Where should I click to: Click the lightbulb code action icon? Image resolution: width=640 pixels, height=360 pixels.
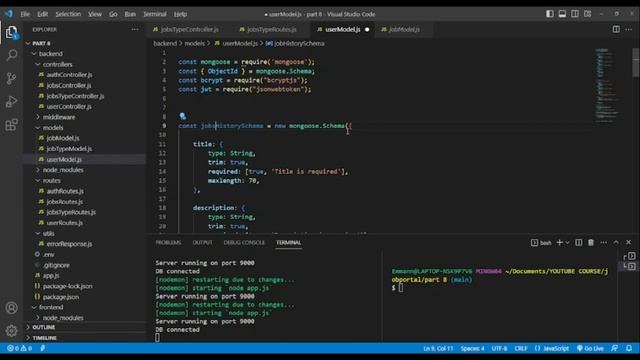tap(182, 116)
